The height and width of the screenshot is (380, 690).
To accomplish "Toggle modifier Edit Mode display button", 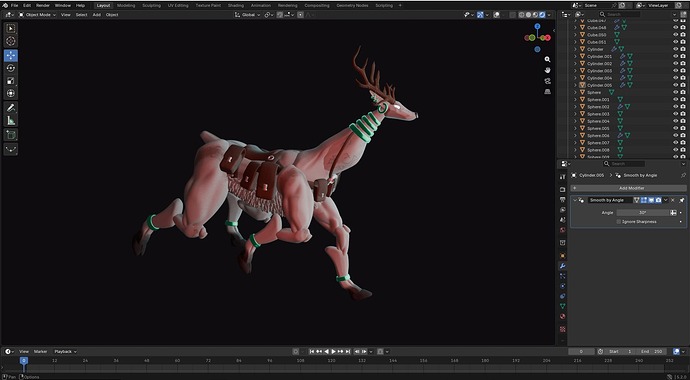I will click(x=644, y=200).
